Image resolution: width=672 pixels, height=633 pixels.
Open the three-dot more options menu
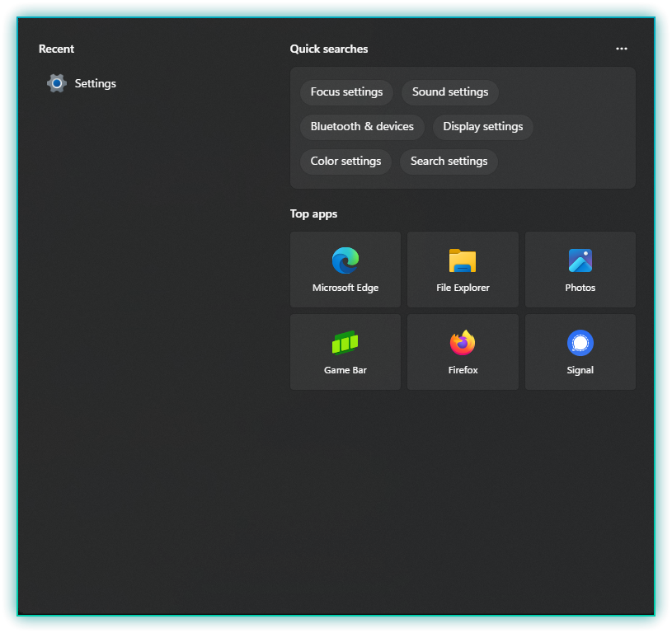tap(622, 49)
